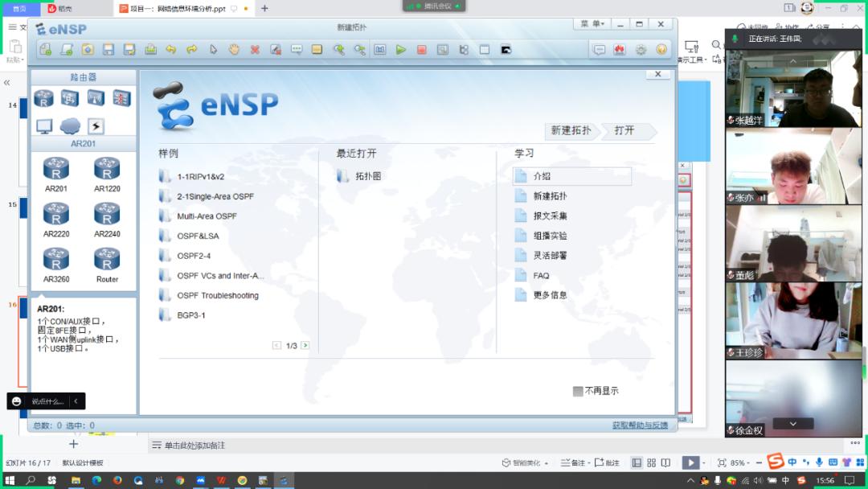868x489 pixels.
Task: Start slideshow with play button in status bar
Action: tap(690, 463)
